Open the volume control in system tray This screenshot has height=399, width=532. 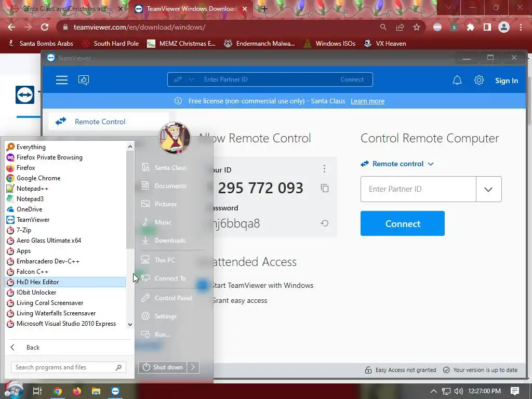pos(458,391)
